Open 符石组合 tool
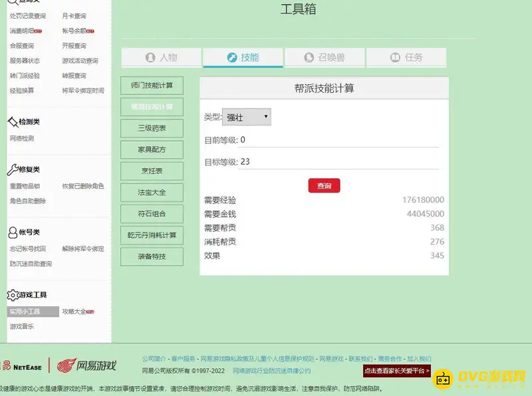Image resolution: width=532 pixels, height=396 pixels. pyautogui.click(x=152, y=213)
